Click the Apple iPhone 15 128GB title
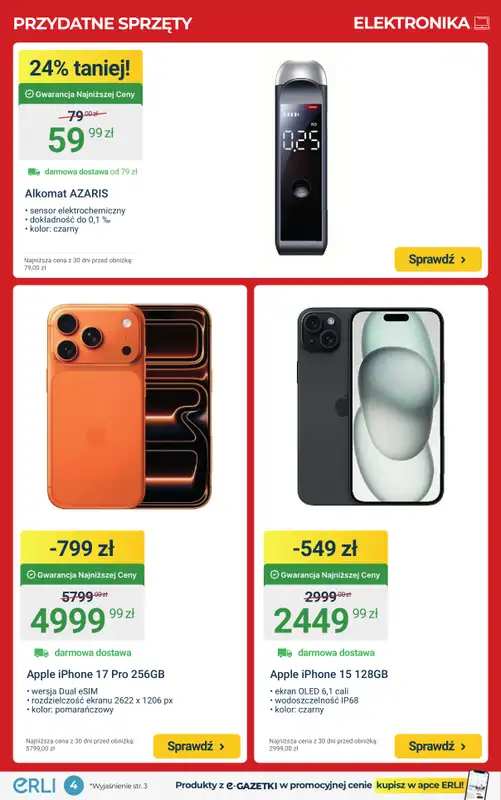This screenshot has width=501, height=800. [x=329, y=674]
